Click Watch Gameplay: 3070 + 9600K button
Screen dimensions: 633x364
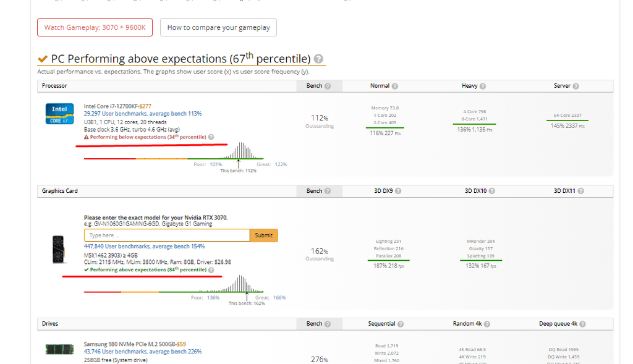(95, 27)
